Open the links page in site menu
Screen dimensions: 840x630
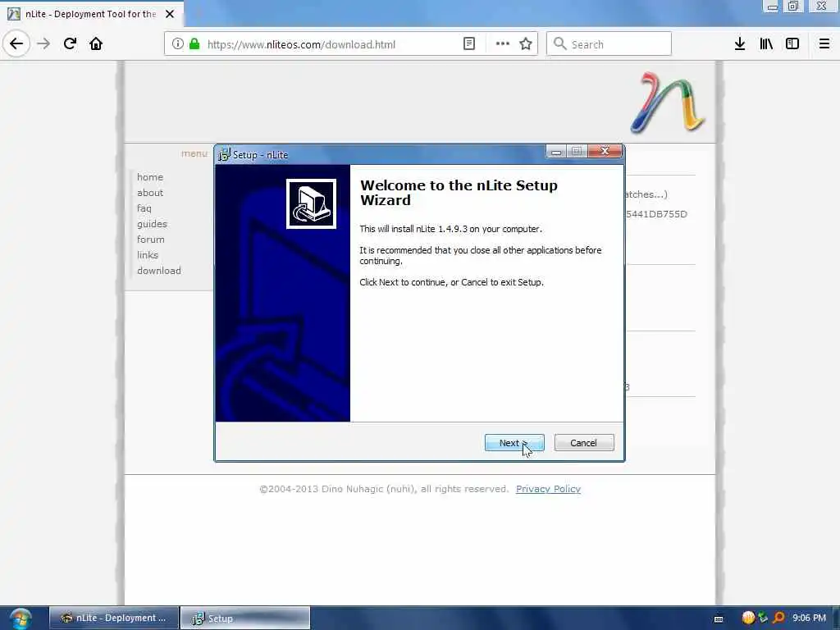[x=148, y=254]
